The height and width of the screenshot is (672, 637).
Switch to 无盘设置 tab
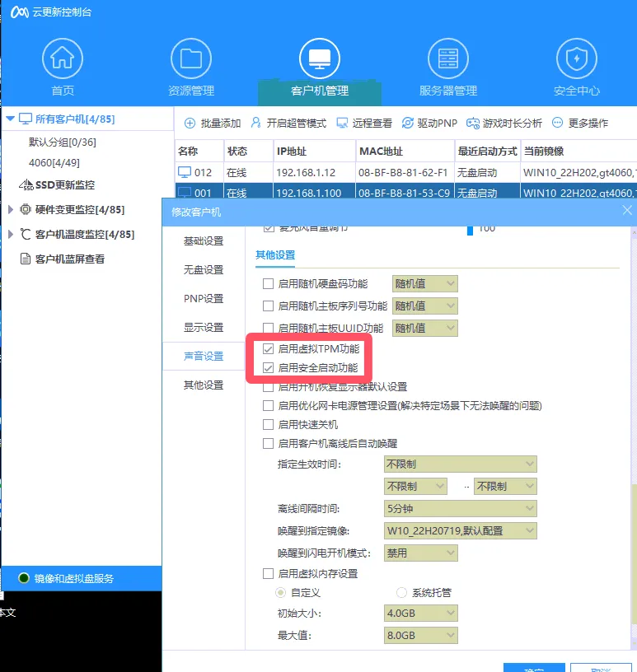(204, 270)
